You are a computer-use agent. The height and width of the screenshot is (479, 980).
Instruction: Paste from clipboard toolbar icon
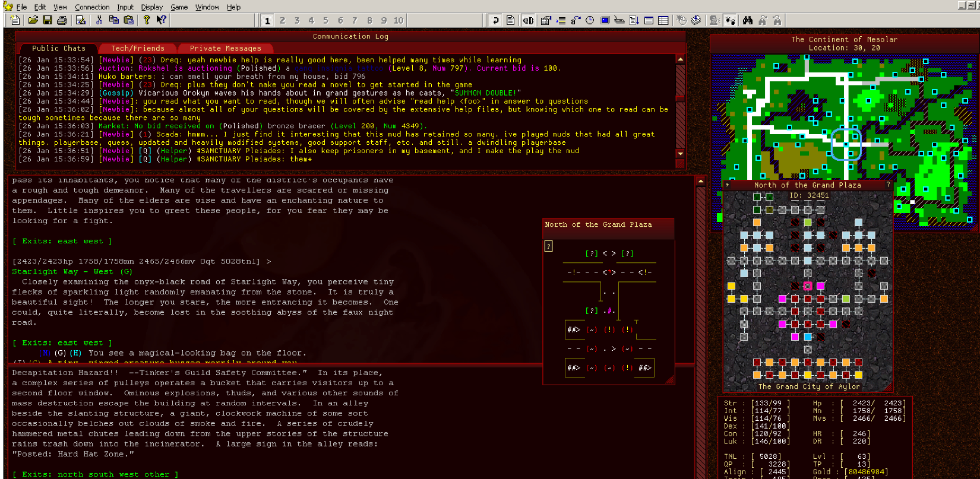coord(128,20)
